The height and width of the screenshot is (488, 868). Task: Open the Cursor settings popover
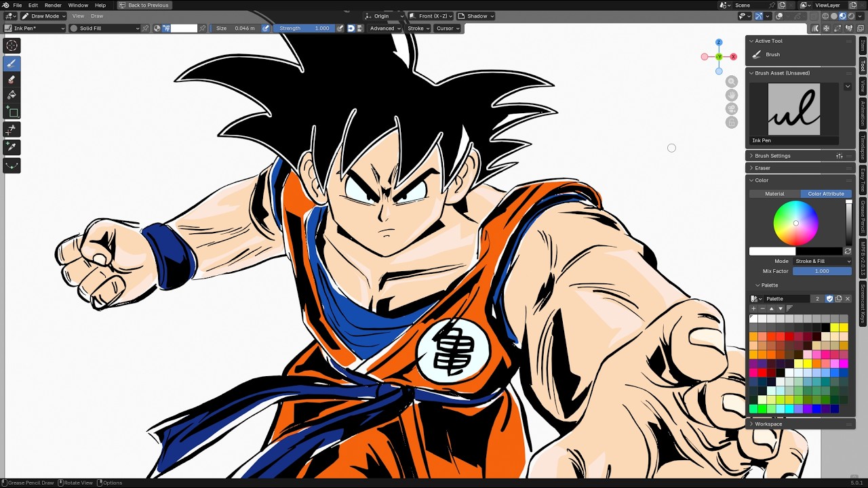(x=448, y=28)
